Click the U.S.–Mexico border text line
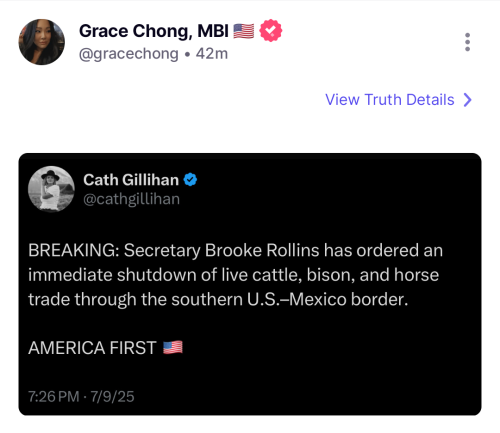This screenshot has width=500, height=433. click(x=218, y=299)
